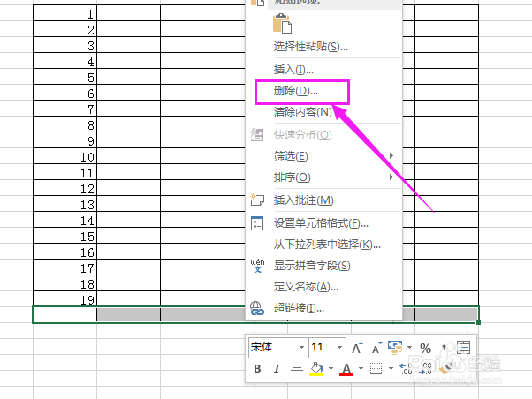Click the paste clipboard icon under paste options
Screen dimensions: 532x399
(x=282, y=24)
